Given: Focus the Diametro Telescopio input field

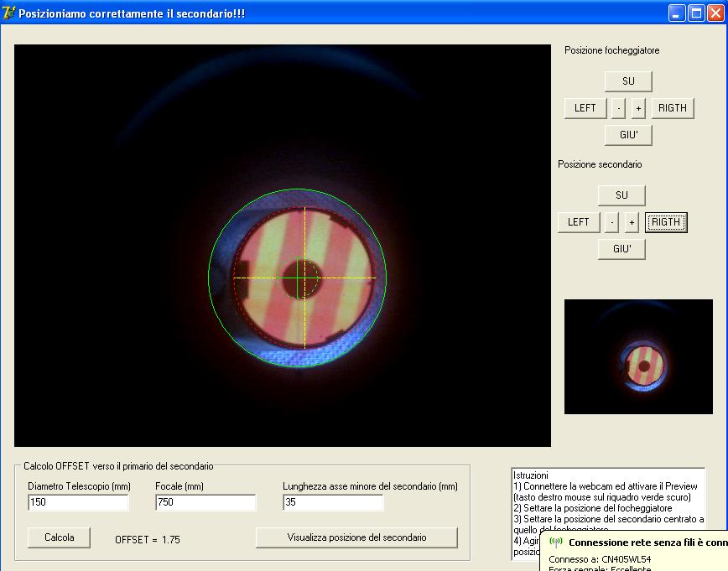Looking at the screenshot, I should (78, 502).
